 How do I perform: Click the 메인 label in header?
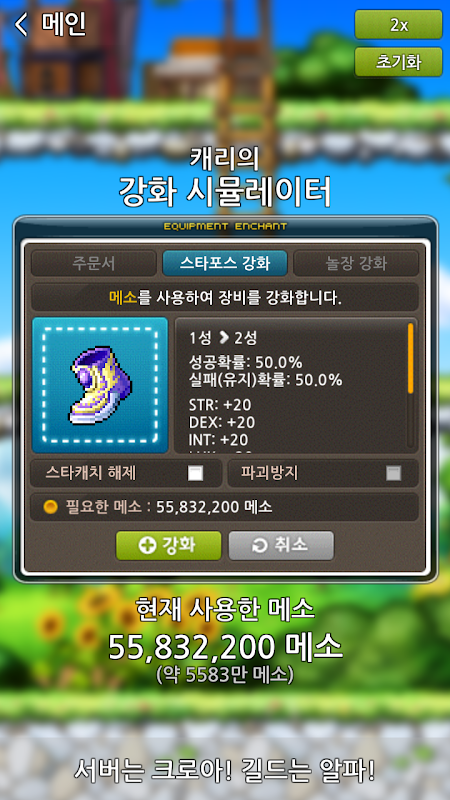point(63,24)
